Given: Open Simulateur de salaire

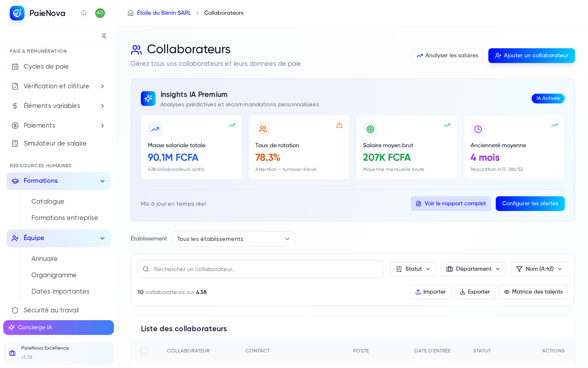Looking at the screenshot, I should click(59, 143).
